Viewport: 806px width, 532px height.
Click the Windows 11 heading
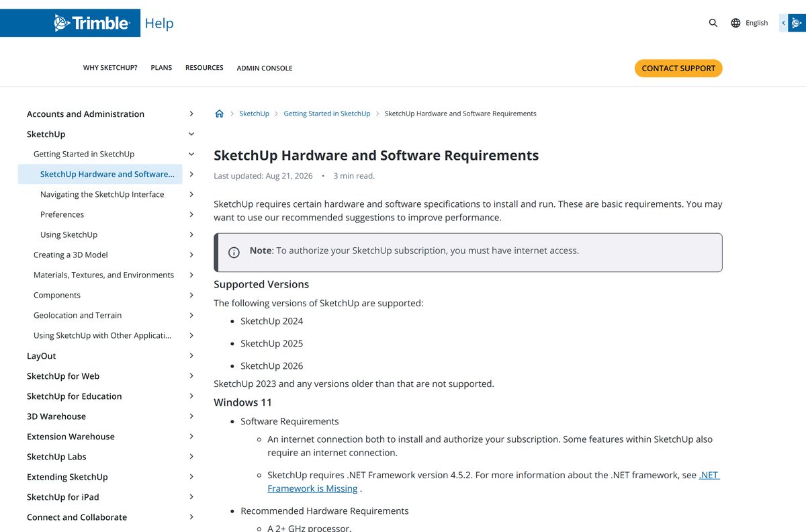pos(242,402)
